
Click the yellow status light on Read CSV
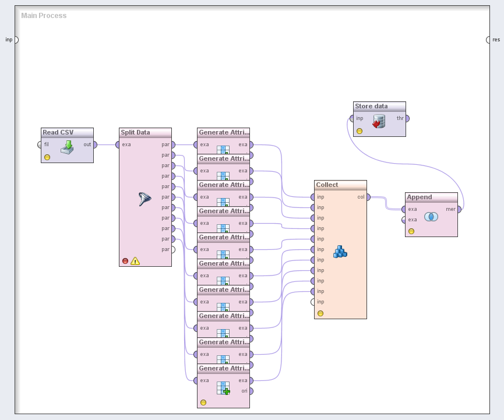(x=47, y=157)
